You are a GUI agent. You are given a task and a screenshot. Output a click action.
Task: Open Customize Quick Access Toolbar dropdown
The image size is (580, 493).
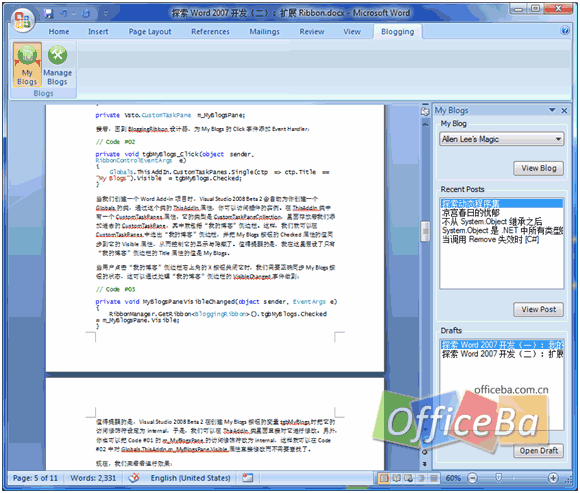tap(106, 14)
